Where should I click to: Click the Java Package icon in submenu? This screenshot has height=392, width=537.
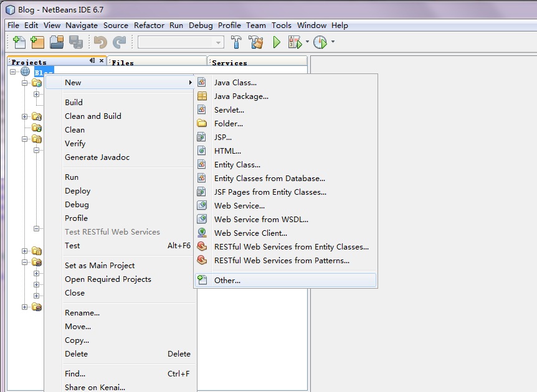click(202, 96)
